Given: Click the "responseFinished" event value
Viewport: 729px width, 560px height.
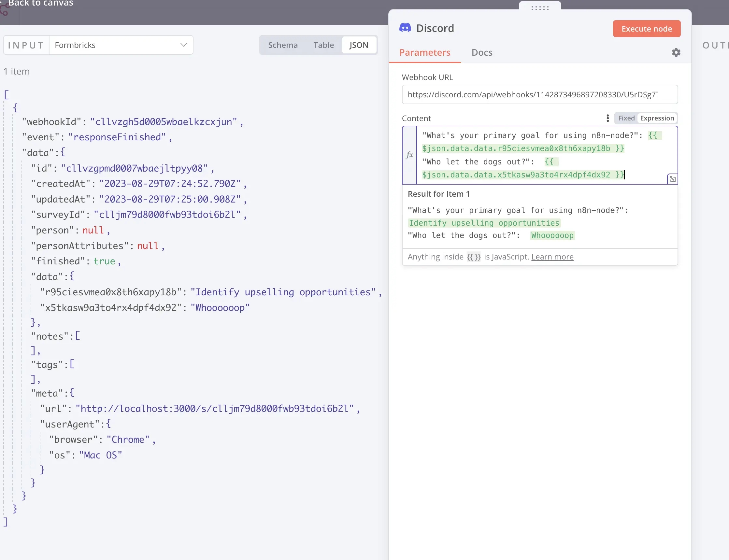Looking at the screenshot, I should click(117, 137).
